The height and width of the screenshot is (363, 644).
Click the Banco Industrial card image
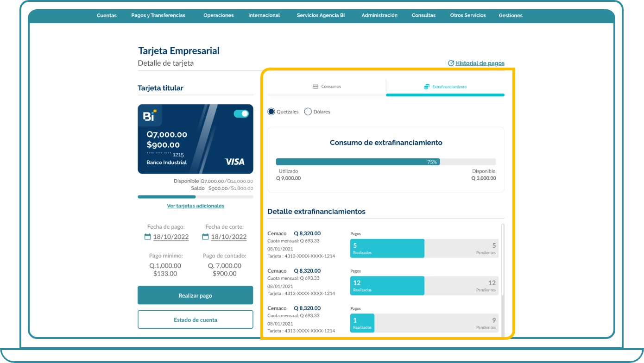[196, 139]
